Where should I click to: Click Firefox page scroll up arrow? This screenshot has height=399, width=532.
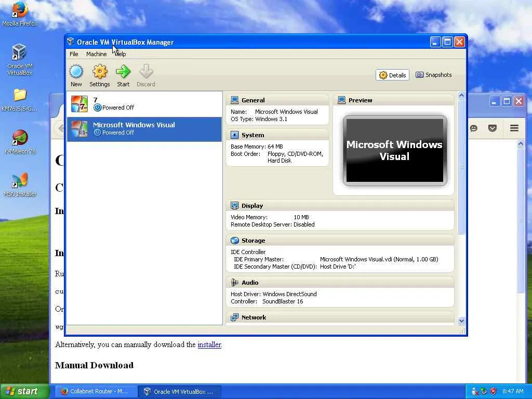pyautogui.click(x=521, y=144)
